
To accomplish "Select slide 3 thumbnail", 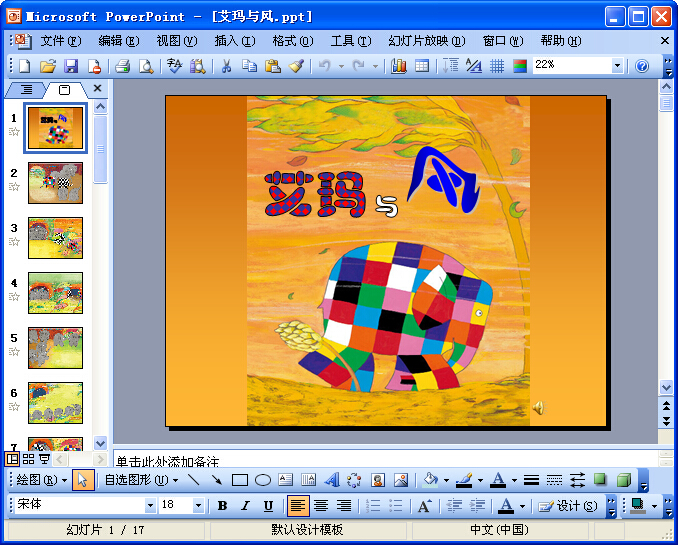I will coord(55,238).
